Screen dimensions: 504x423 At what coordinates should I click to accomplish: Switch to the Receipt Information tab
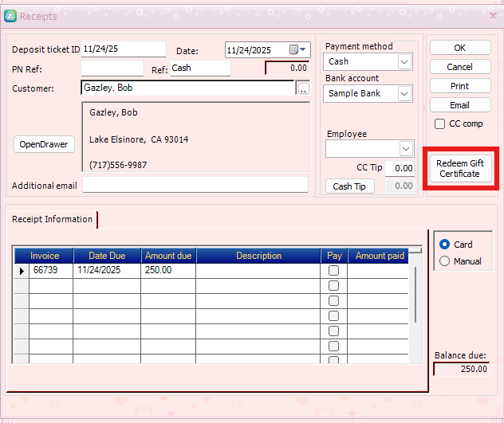52,219
